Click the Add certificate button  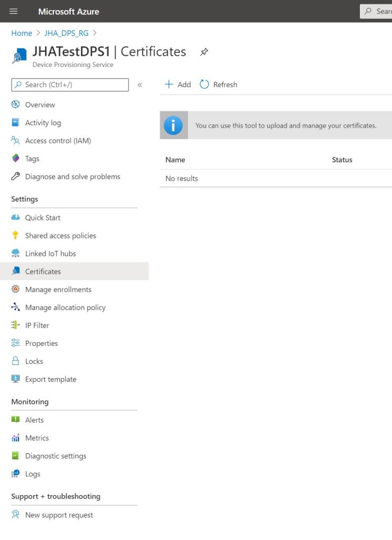tap(178, 84)
